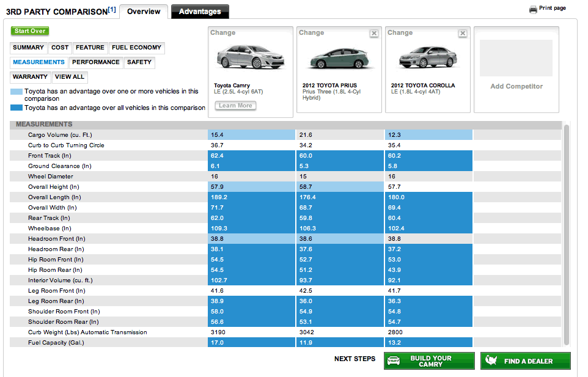Click Learn More under Toyota Camry
The width and height of the screenshot is (588, 377).
coord(235,106)
